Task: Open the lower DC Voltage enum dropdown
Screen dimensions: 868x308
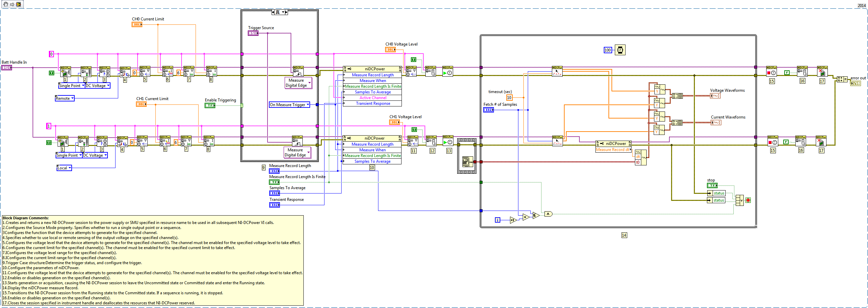Action: click(95, 155)
